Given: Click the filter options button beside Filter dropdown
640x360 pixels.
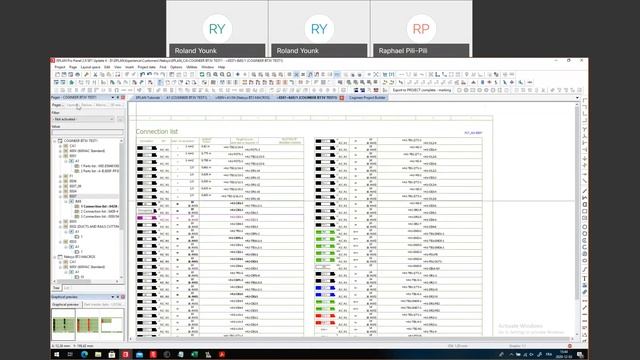Looking at the screenshot, I should [120, 119].
